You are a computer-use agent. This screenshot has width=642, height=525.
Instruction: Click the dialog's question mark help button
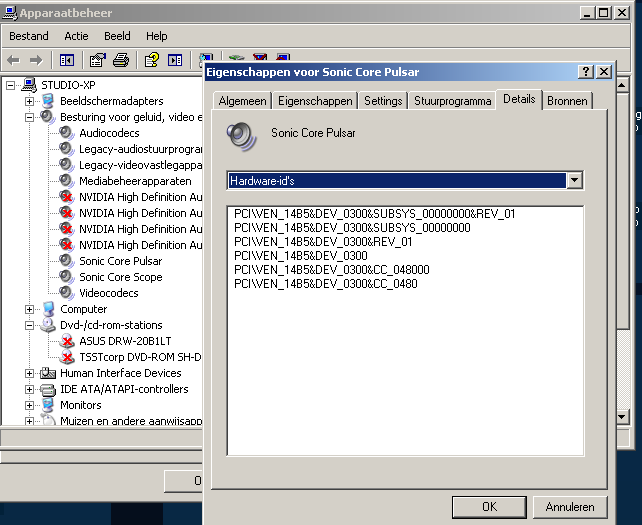click(x=586, y=72)
